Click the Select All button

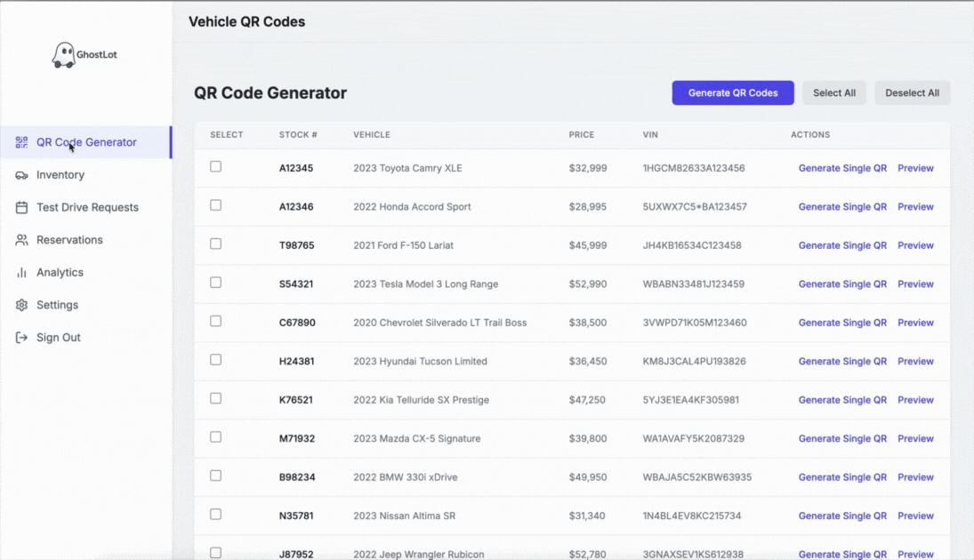tap(833, 92)
